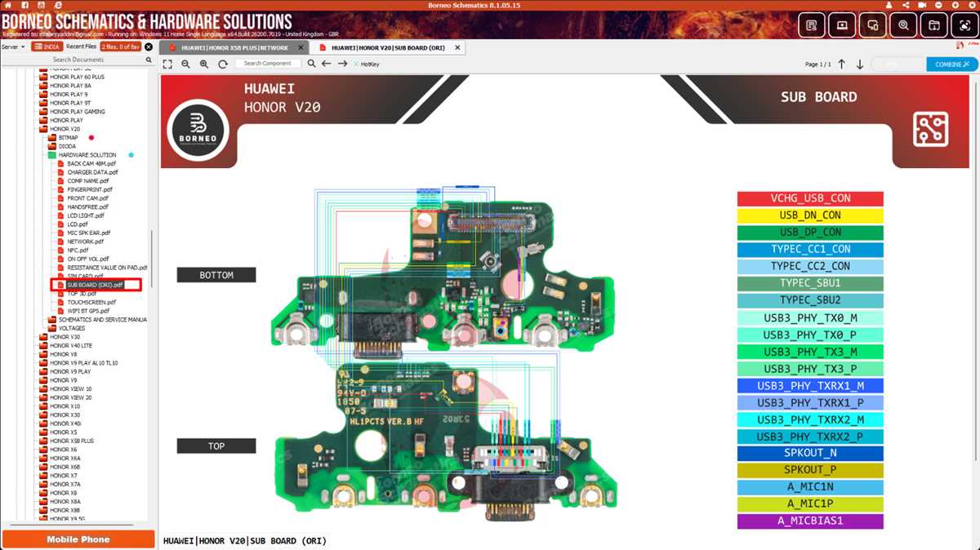Click the search icon in Search Documents
Screen dimensions: 980x550
[x=149, y=60]
